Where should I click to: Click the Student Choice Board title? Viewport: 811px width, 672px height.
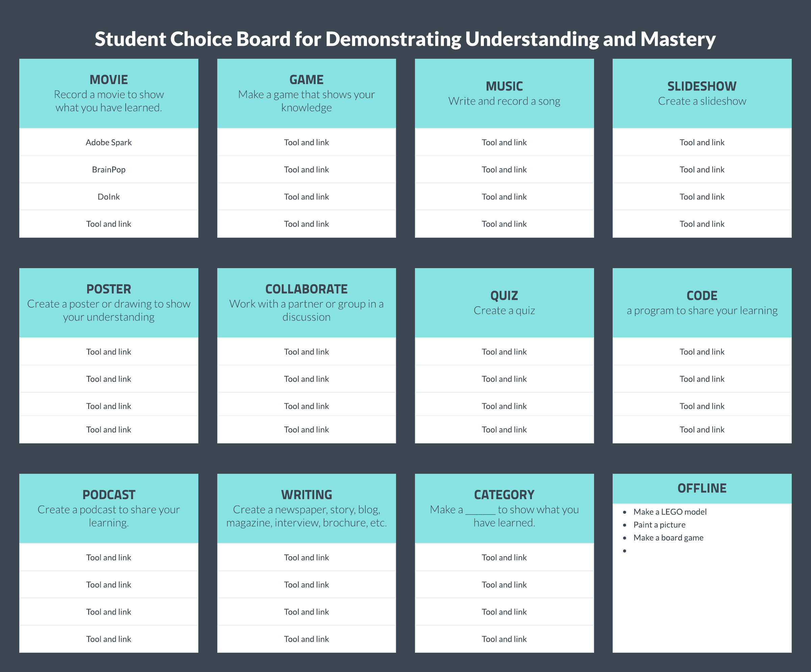[405, 39]
